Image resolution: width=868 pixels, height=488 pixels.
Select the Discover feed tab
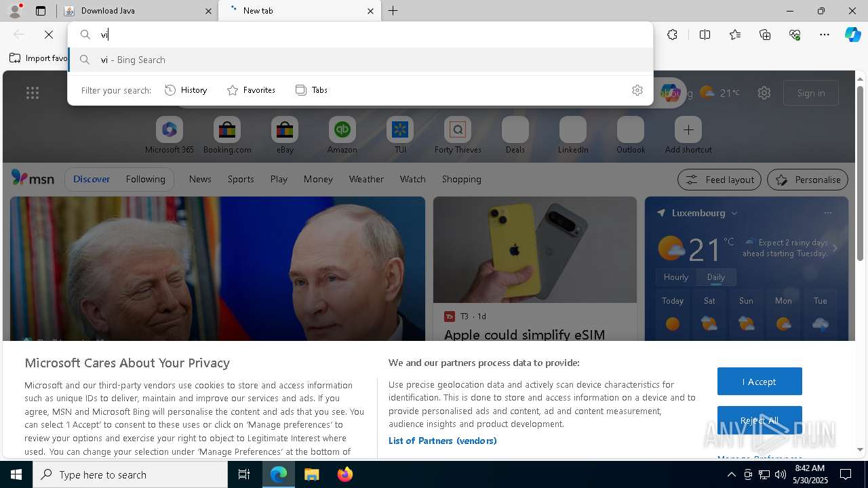[92, 179]
